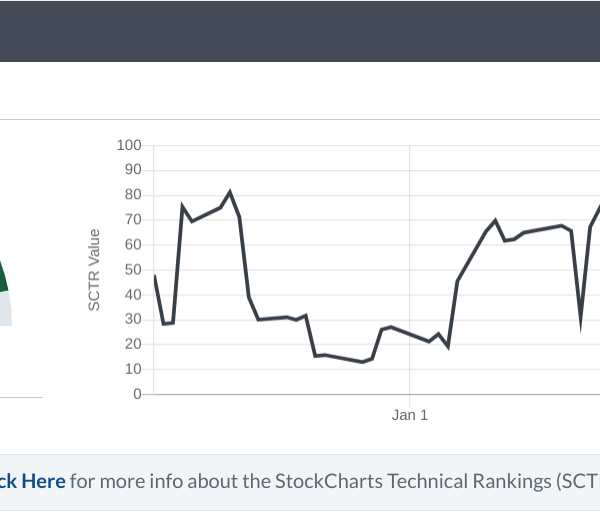Screen dimensions: 600x523
Task: Click the 100 label on the y-axis
Action: (x=129, y=145)
